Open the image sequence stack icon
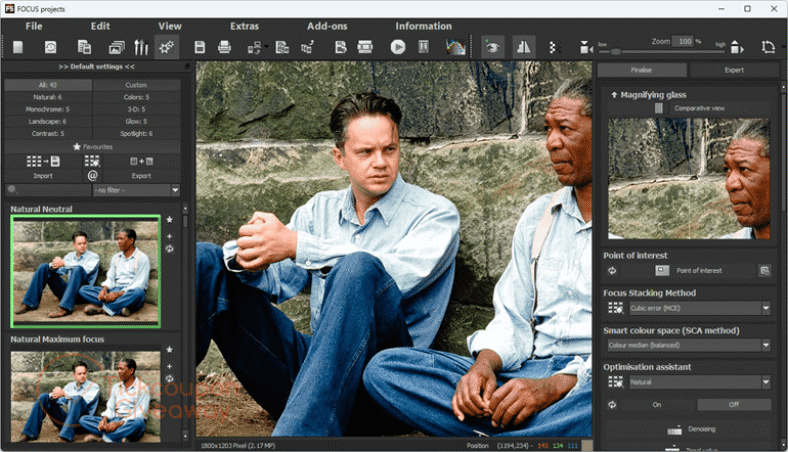The height and width of the screenshot is (452, 788). [x=117, y=47]
